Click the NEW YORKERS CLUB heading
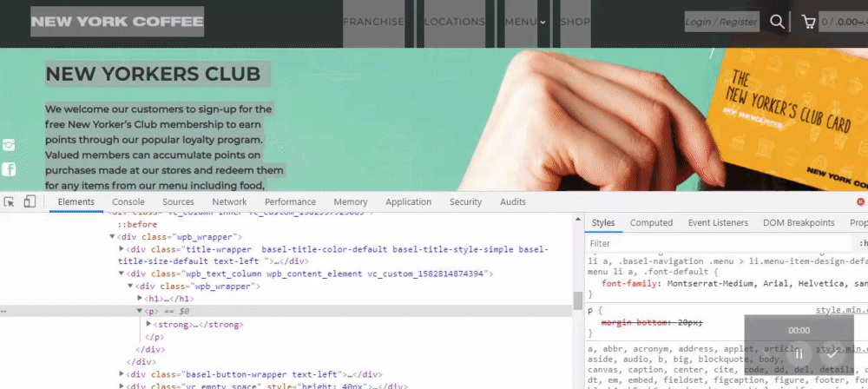 point(153,74)
